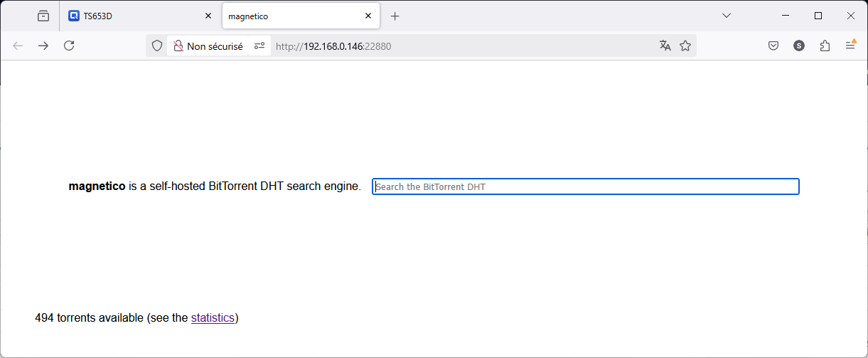Open the Firefox account avatar
This screenshot has height=358, width=868.
pyautogui.click(x=799, y=46)
